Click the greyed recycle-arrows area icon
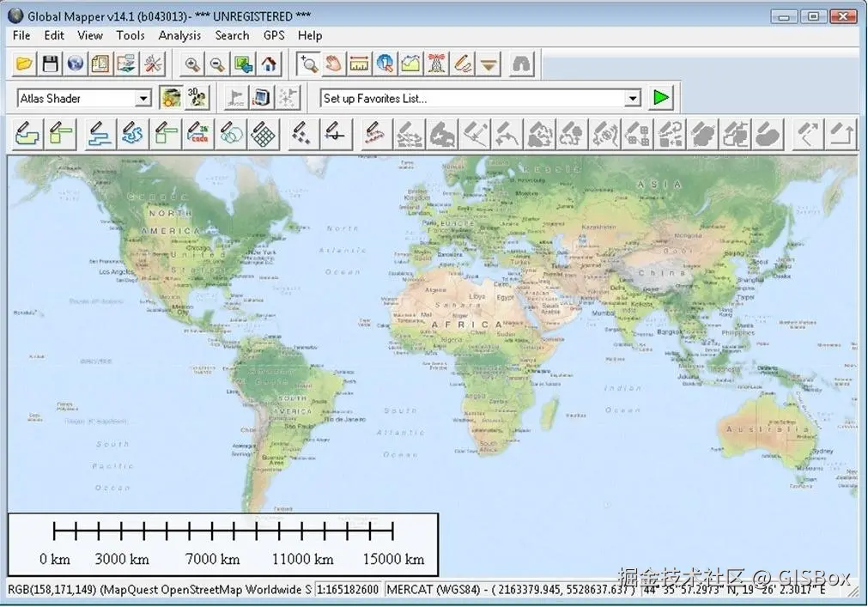Image resolution: width=868 pixels, height=607 pixels. [573, 135]
